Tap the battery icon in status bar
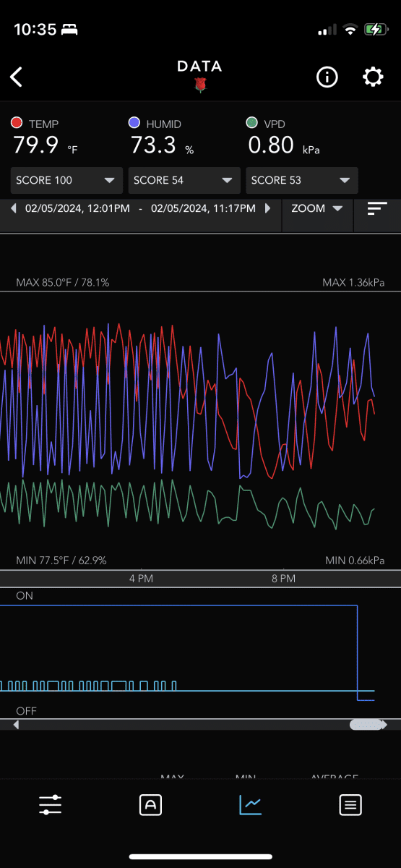401x868 pixels. tap(376, 30)
